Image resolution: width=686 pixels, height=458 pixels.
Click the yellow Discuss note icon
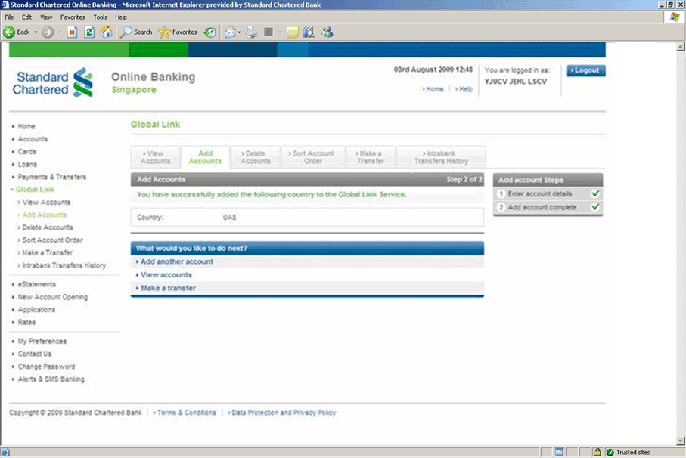pos(292,32)
